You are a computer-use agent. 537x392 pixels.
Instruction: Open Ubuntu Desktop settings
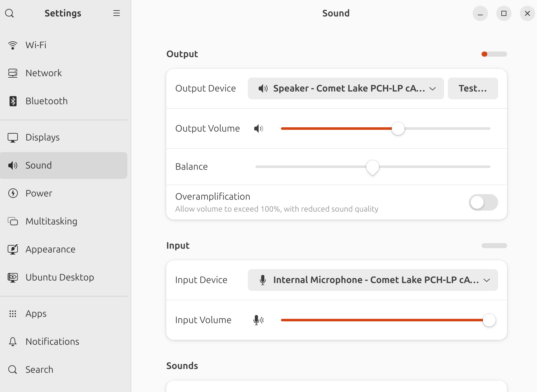[64, 277]
